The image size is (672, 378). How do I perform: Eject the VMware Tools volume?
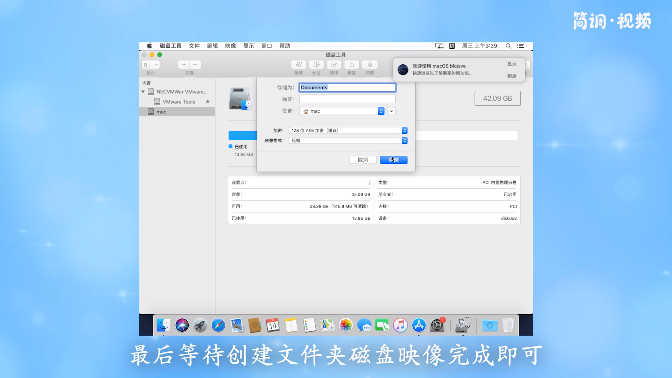tap(208, 102)
